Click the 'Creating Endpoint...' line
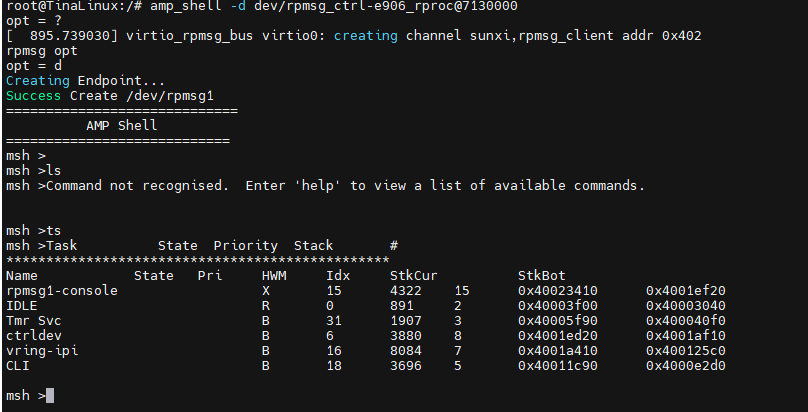808x412 pixels. (86, 81)
